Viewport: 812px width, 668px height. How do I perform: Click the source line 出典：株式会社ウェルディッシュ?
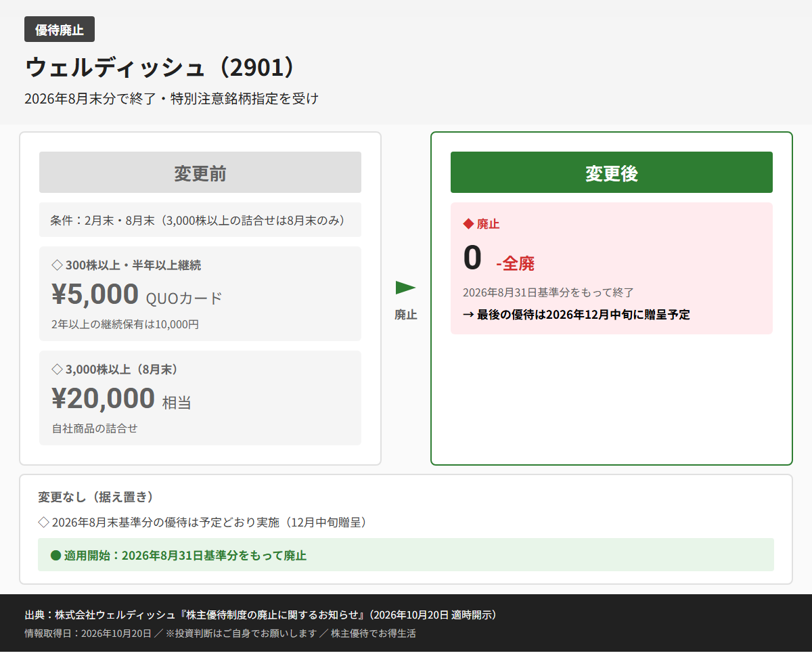tap(263, 615)
